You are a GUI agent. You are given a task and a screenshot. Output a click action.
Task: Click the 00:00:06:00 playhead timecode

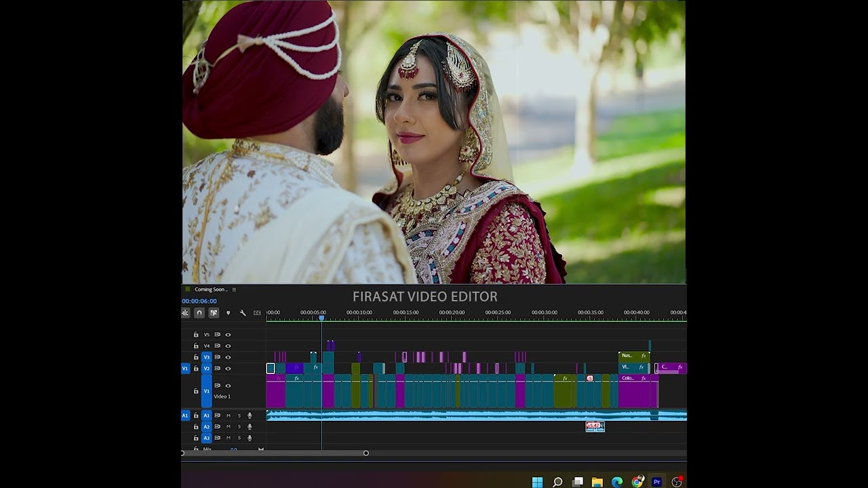199,301
